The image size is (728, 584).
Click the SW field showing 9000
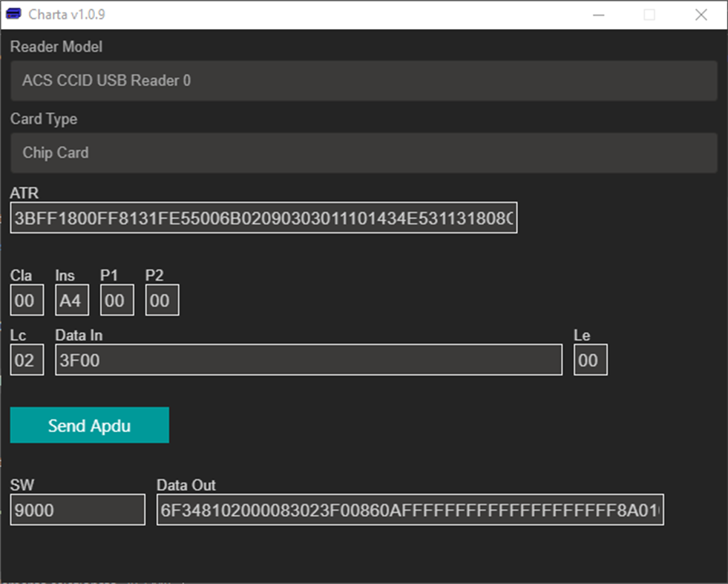point(77,510)
